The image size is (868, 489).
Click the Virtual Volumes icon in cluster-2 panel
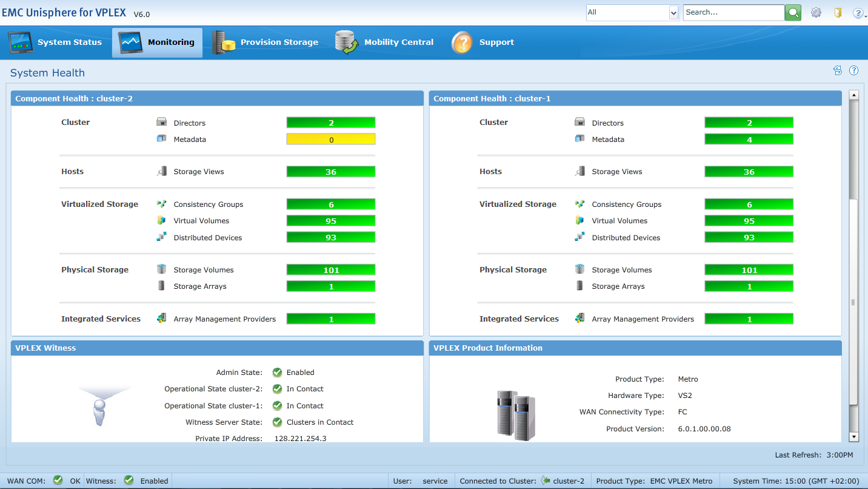click(x=161, y=220)
